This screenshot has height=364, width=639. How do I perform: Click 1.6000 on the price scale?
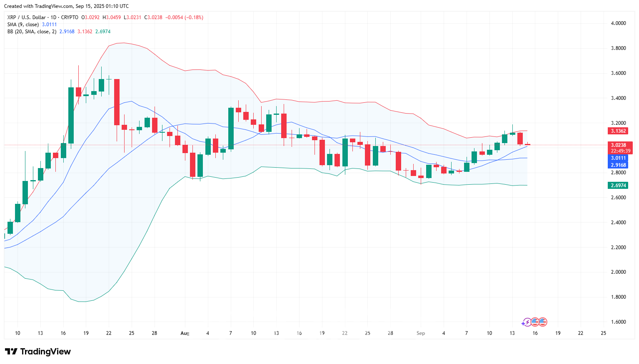click(x=618, y=322)
